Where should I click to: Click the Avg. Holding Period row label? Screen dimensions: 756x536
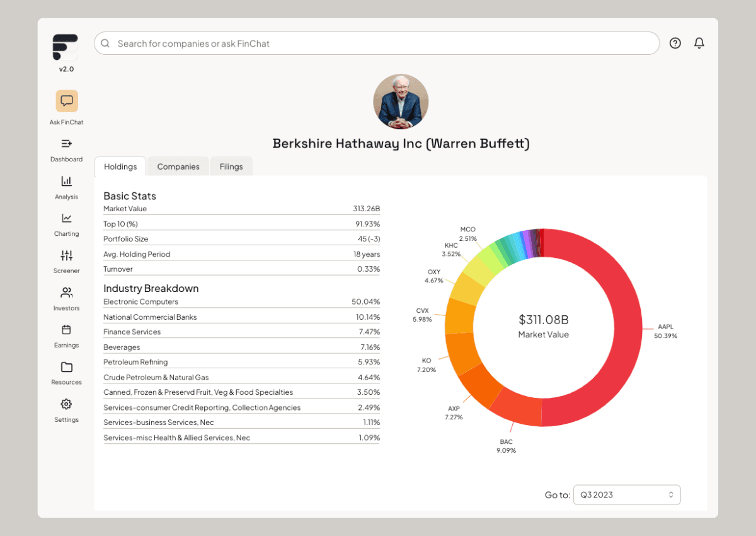click(137, 254)
